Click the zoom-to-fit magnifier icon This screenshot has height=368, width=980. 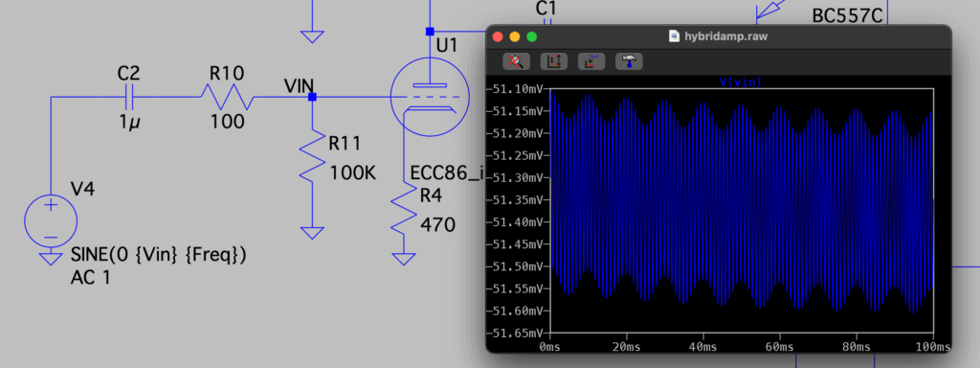coord(516,61)
